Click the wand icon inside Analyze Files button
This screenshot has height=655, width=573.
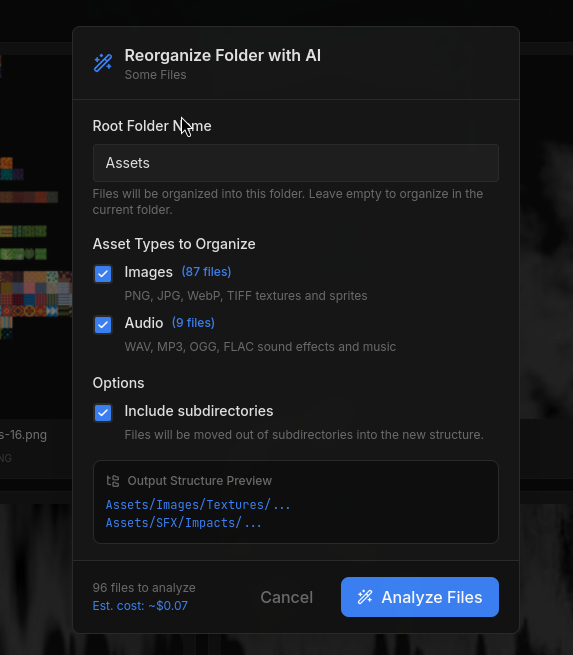(x=365, y=597)
